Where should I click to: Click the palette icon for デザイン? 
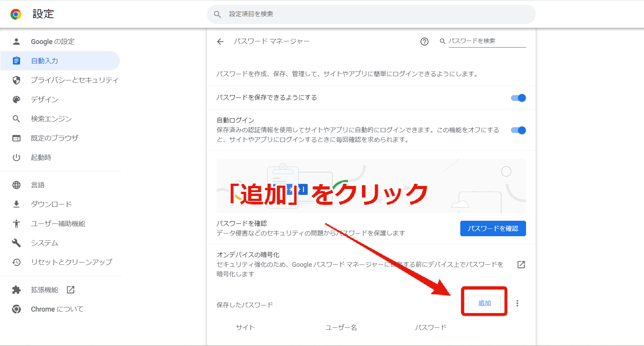(x=16, y=99)
